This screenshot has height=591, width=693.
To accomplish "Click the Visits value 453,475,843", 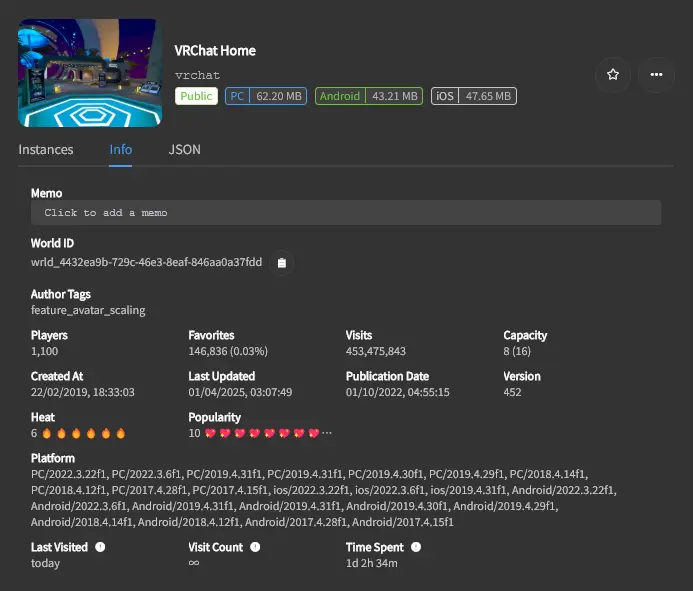I will 376,351.
